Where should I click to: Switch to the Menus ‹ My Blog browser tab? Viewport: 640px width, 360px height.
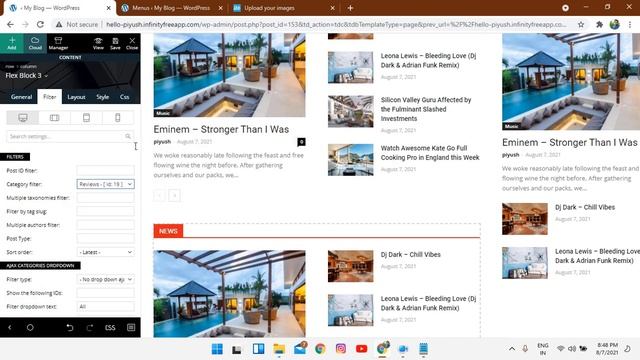coord(171,8)
